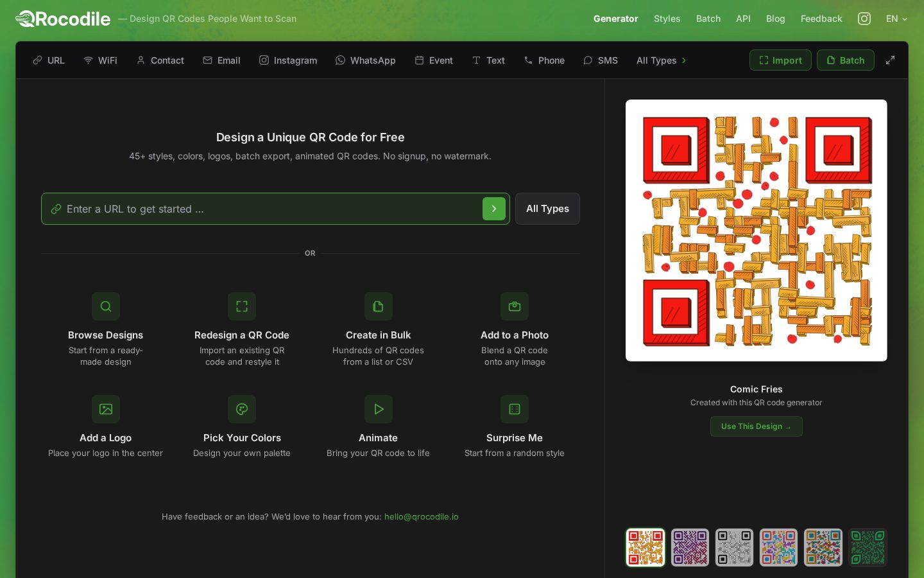Select the Phone QR type
The width and height of the screenshot is (924, 578).
544,60
